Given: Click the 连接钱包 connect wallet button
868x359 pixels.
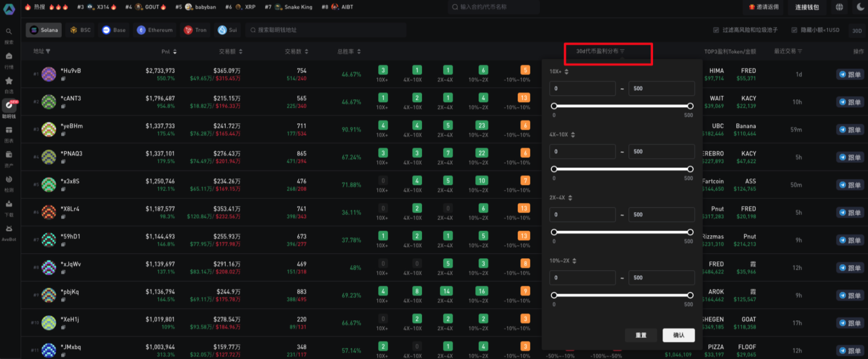Looking at the screenshot, I should pos(807,7).
